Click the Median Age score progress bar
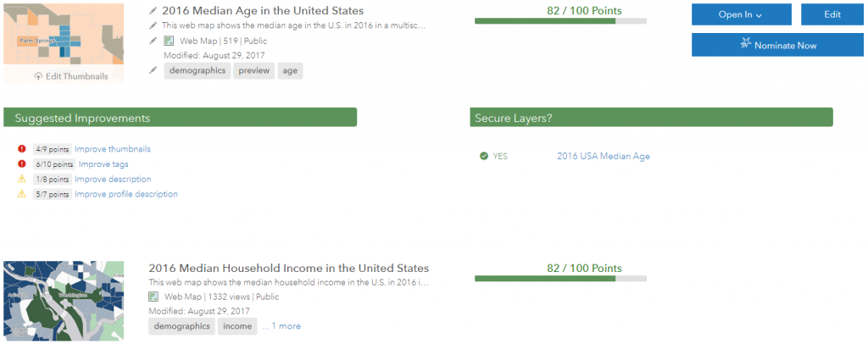This screenshot has height=344, width=868. pos(560,20)
